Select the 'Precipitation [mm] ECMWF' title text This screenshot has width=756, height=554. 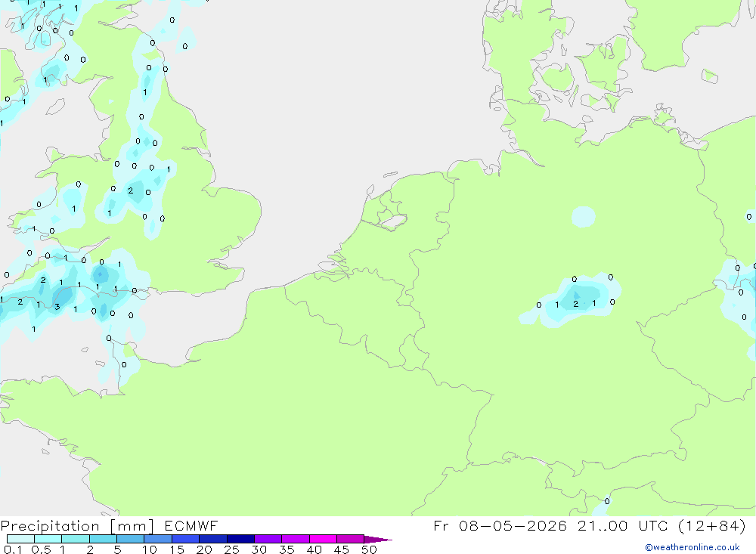109,525
